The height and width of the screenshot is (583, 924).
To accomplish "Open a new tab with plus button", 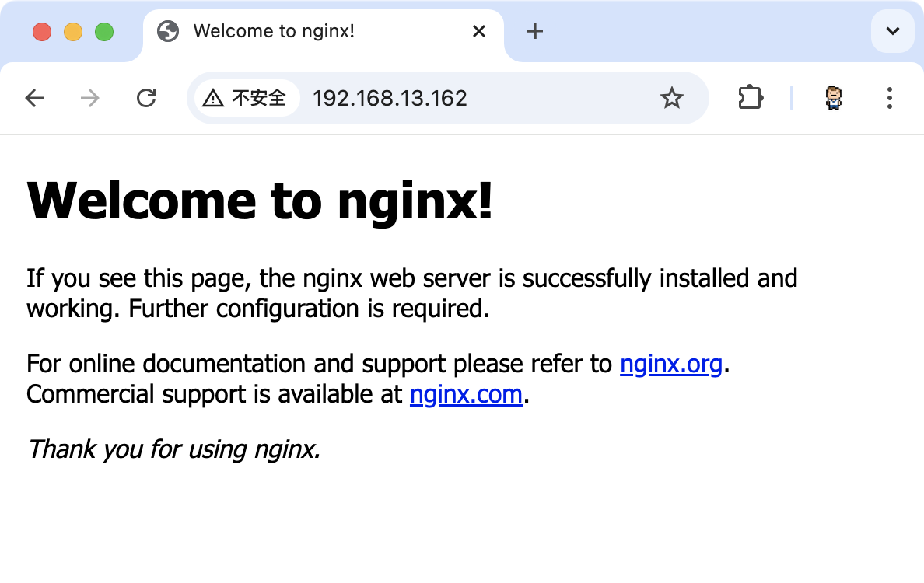I will click(534, 31).
